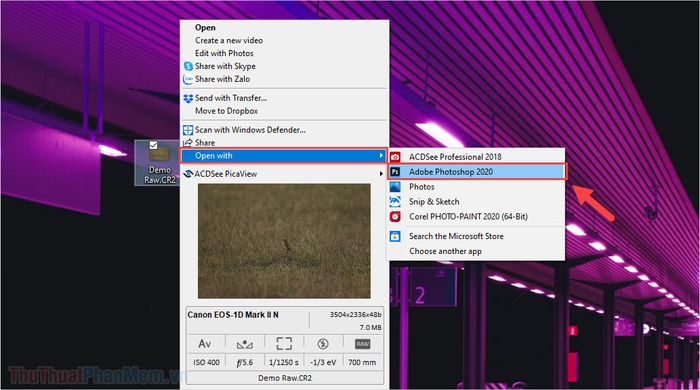Open with ACDSee Professional 2018
Screen dimensions: 700x390
pos(455,157)
